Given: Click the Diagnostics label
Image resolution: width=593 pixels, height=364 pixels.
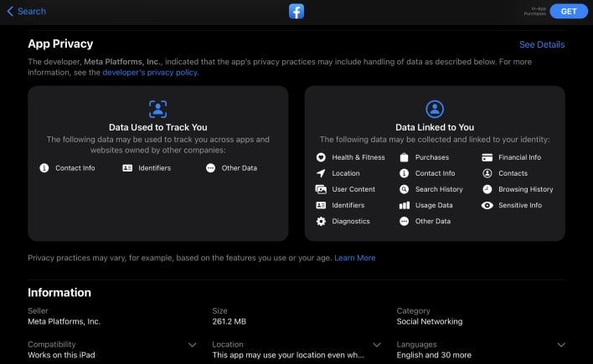Looking at the screenshot, I should tap(351, 221).
